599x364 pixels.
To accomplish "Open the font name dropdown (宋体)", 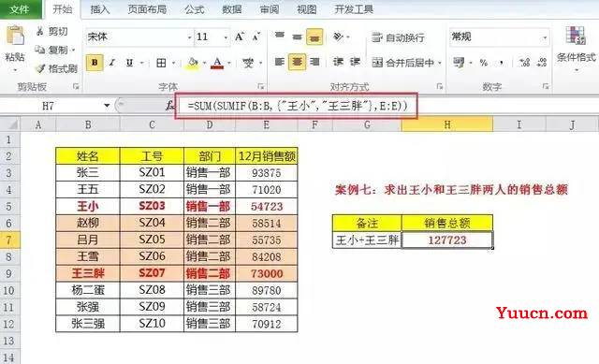I will pyautogui.click(x=189, y=37).
